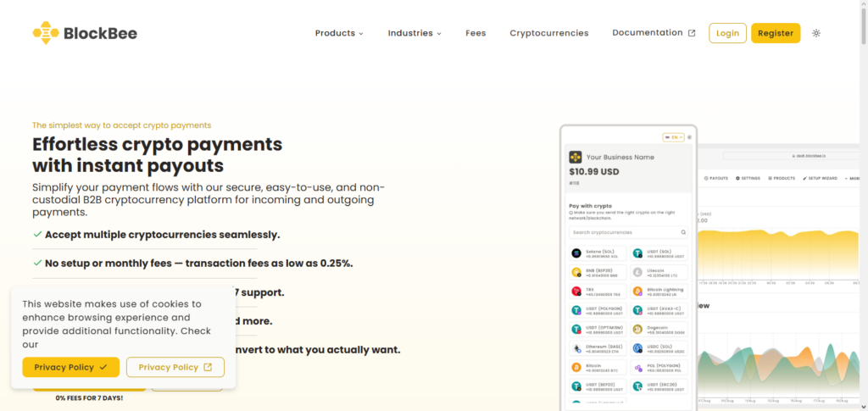The image size is (868, 411).
Task: Select the USDT (OPTIMISM) coin icon
Action: [x=576, y=329]
